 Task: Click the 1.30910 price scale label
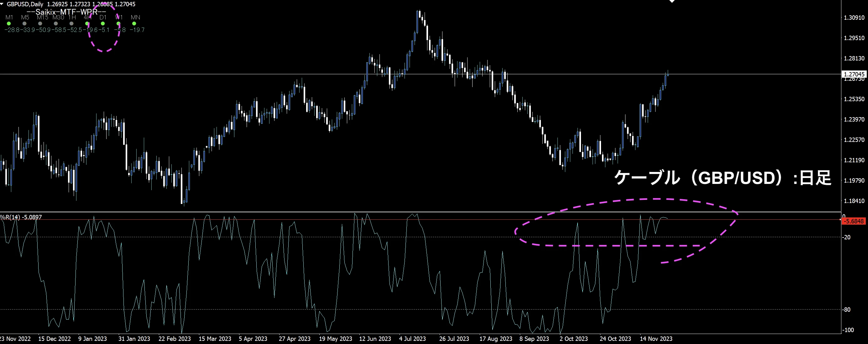(x=854, y=18)
